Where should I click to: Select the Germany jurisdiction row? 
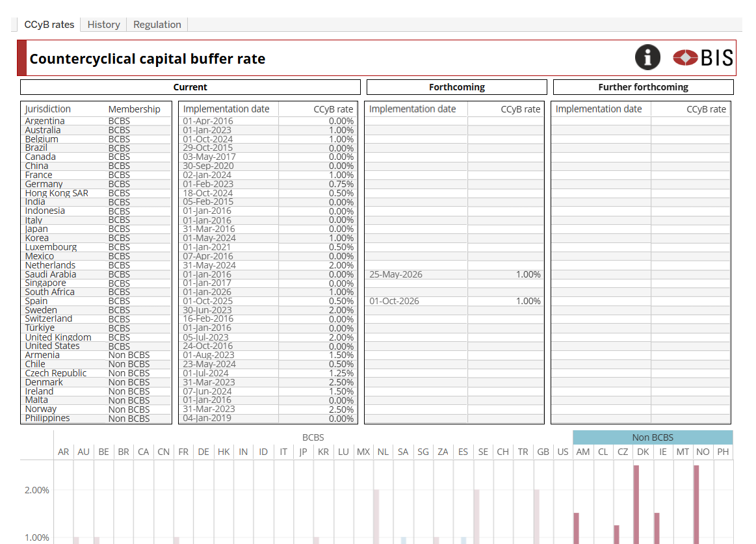96,184
